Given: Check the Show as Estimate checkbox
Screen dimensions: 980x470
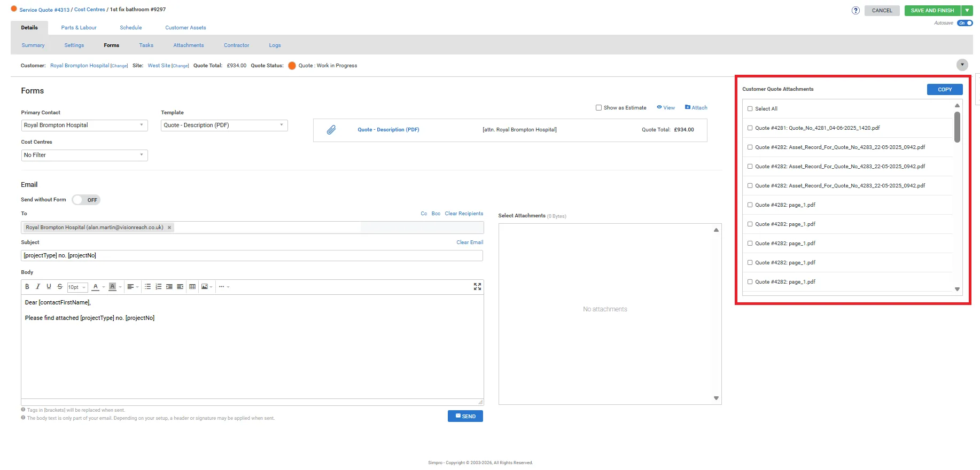Looking at the screenshot, I should (x=598, y=107).
